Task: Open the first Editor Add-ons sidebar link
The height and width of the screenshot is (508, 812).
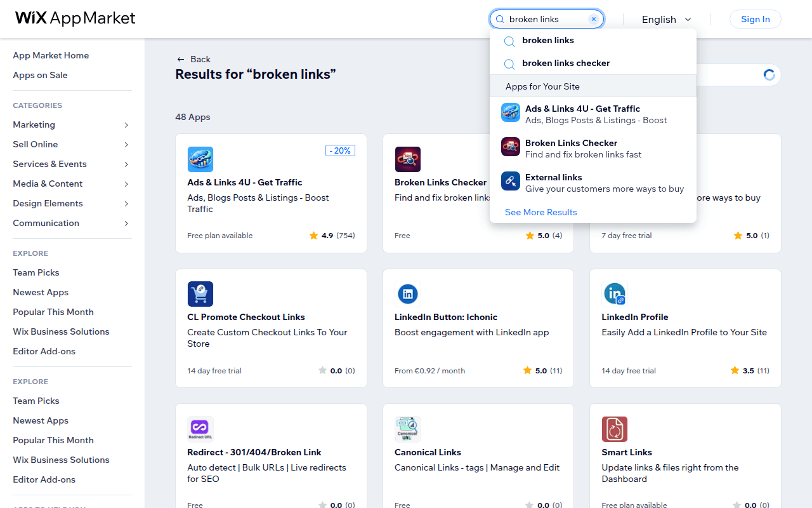Action: (x=44, y=351)
